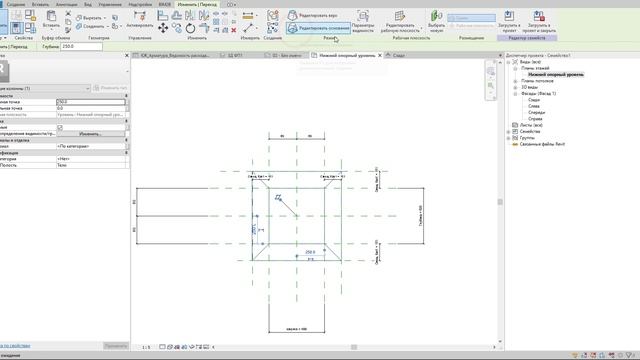640x360 pixels.
Task: Click Pick new host (Выбрать новую)
Action: click(x=436, y=22)
